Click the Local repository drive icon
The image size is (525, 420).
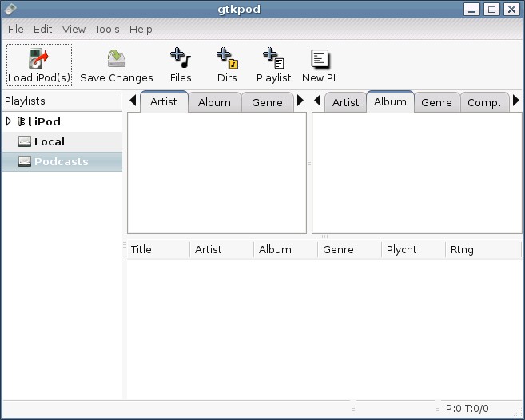click(x=25, y=141)
